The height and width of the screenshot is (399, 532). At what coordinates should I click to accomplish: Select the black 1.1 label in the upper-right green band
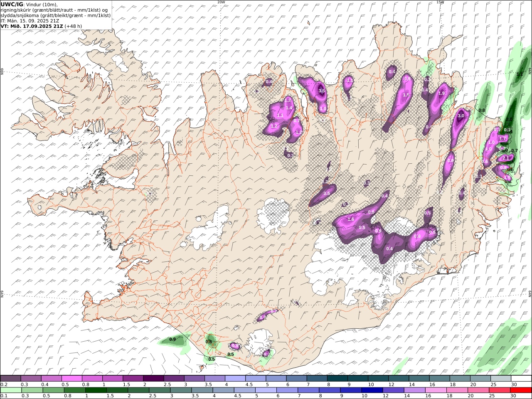520,75
